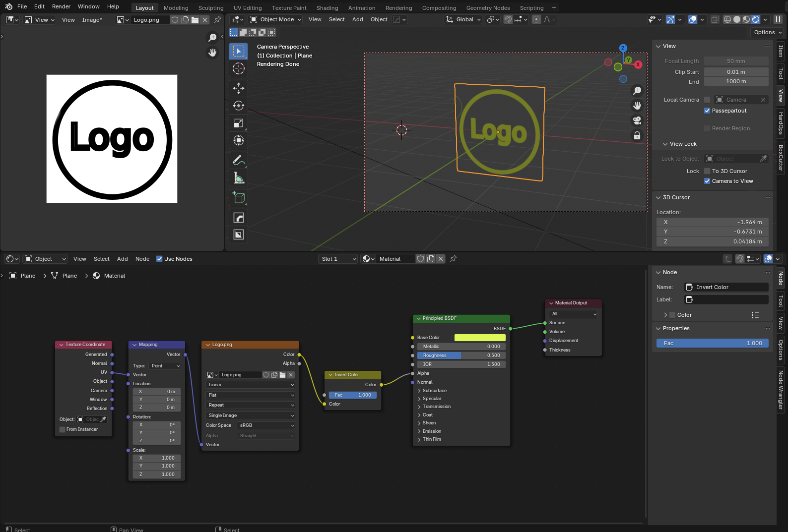788x532 pixels.
Task: Toggle camera view icon in viewport
Action: coord(637,120)
